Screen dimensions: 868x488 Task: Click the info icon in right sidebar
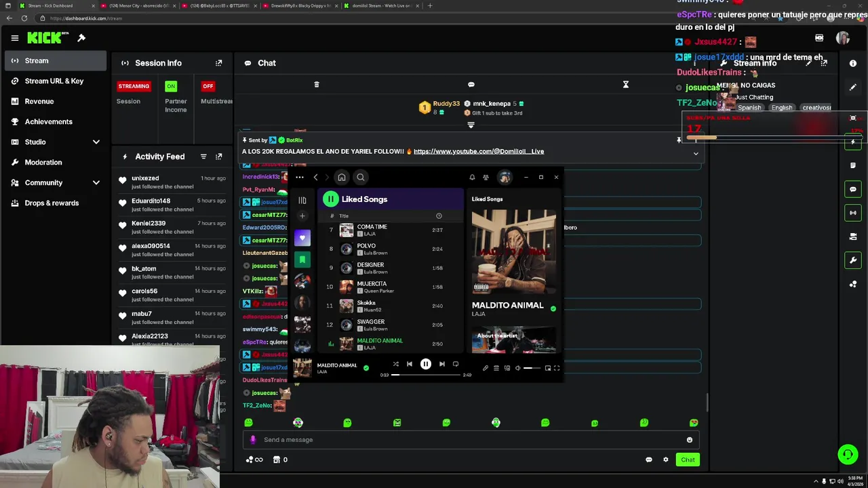pyautogui.click(x=853, y=63)
